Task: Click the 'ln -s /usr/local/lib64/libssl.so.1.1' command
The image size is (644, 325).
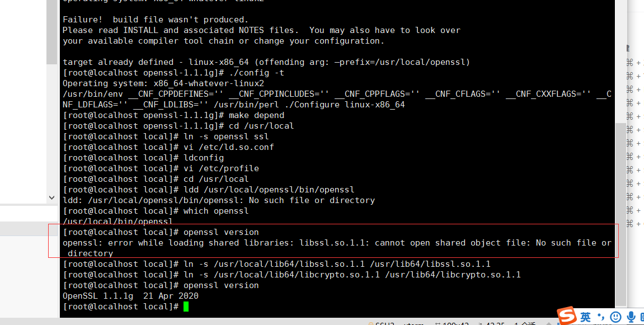Action: pos(337,264)
